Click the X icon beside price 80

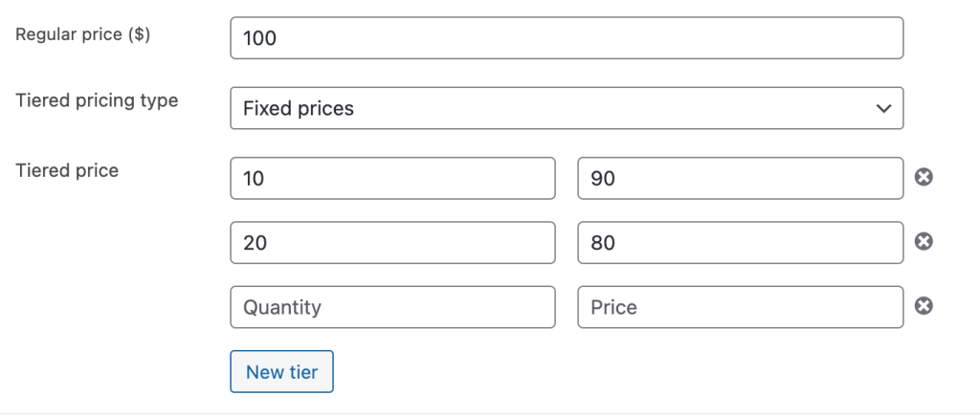point(924,242)
